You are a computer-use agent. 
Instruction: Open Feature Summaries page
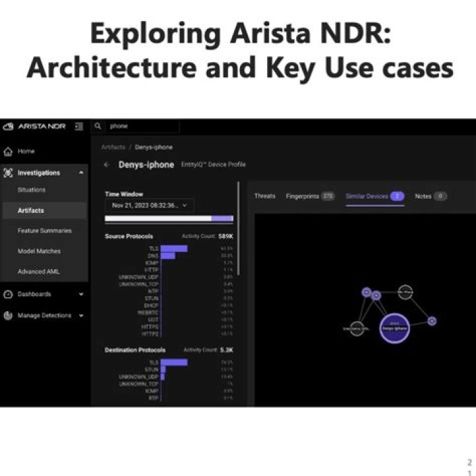tap(45, 231)
